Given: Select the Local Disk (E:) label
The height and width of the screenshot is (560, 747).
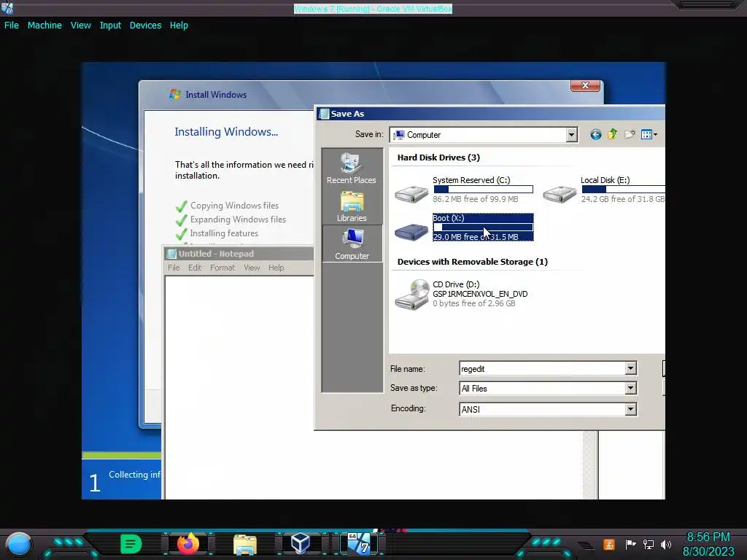Looking at the screenshot, I should [605, 180].
